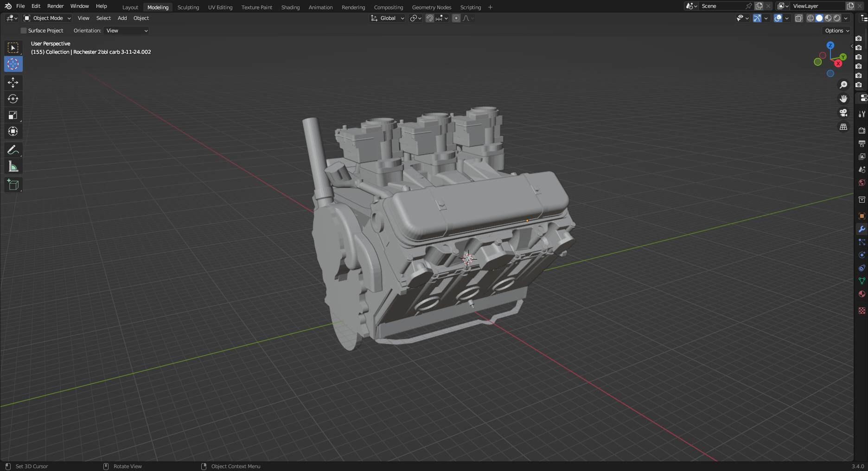Open the Object properties tab
Viewport: 868px width, 471px height.
coord(862,216)
